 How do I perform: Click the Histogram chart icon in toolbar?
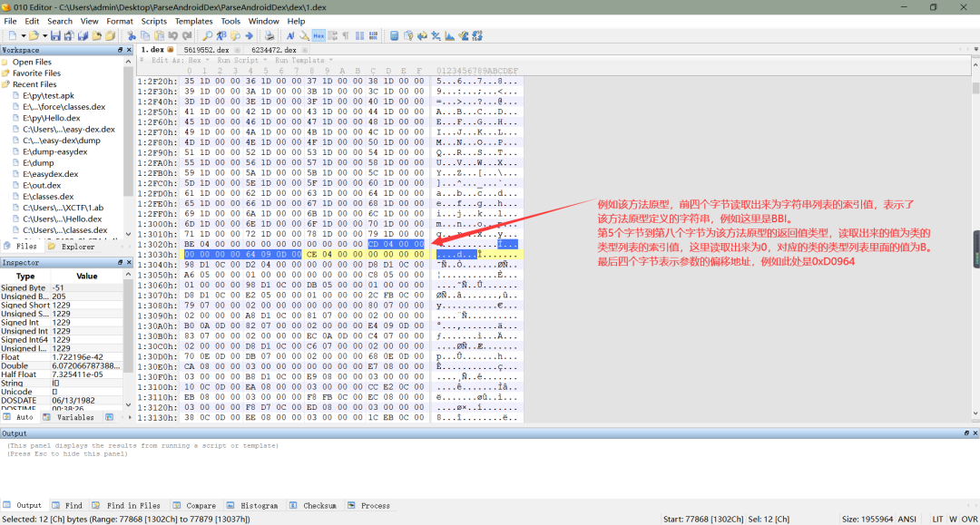click(x=449, y=35)
